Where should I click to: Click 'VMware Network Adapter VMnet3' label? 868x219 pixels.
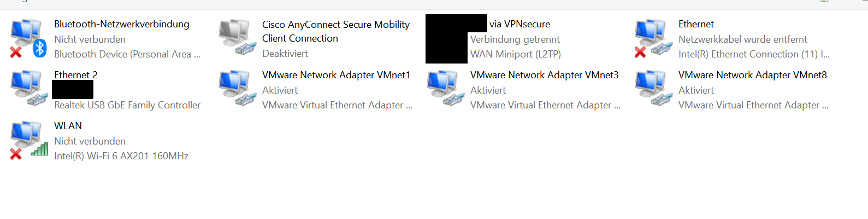(544, 75)
